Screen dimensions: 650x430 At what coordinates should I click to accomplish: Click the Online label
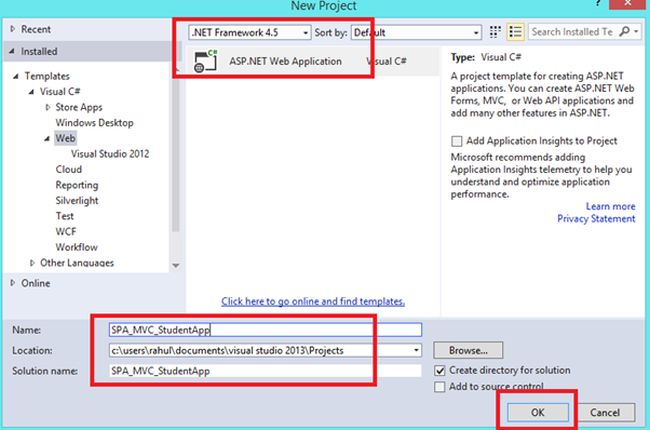(36, 283)
